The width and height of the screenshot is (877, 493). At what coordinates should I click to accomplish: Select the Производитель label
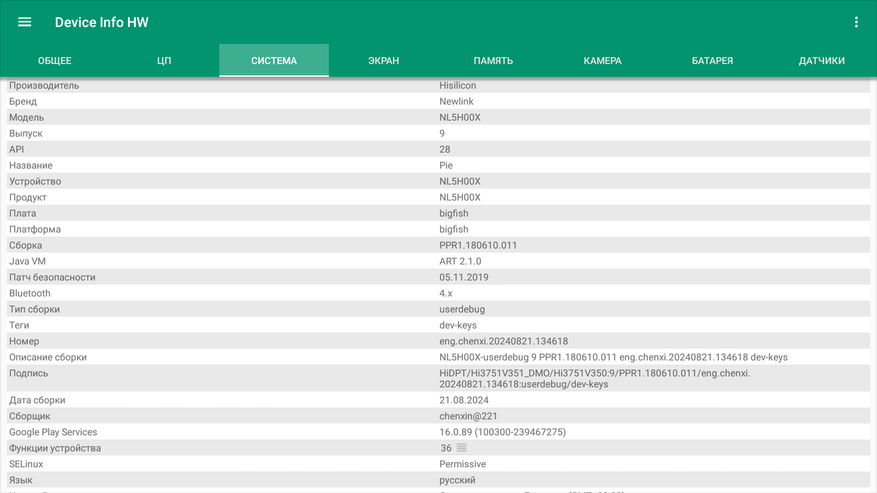tap(44, 86)
